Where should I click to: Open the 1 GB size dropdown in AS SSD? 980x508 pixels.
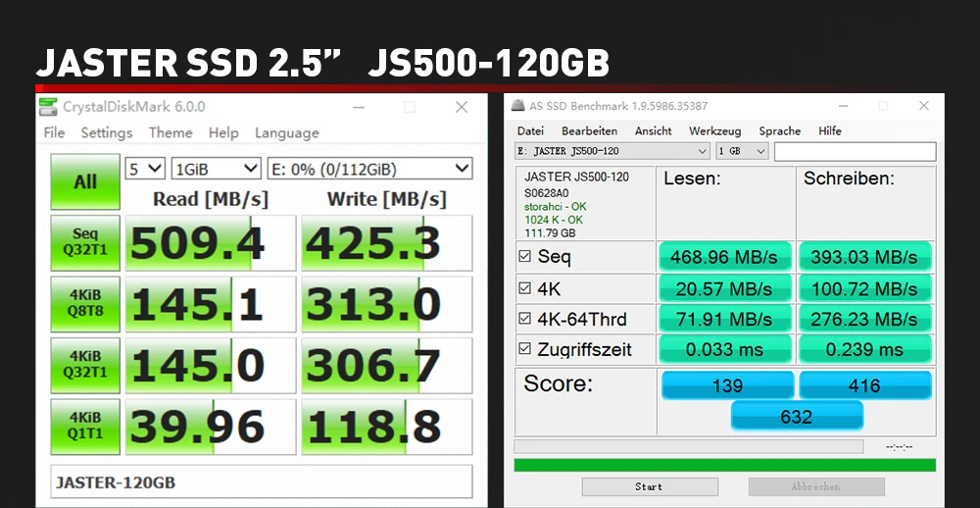(x=742, y=151)
